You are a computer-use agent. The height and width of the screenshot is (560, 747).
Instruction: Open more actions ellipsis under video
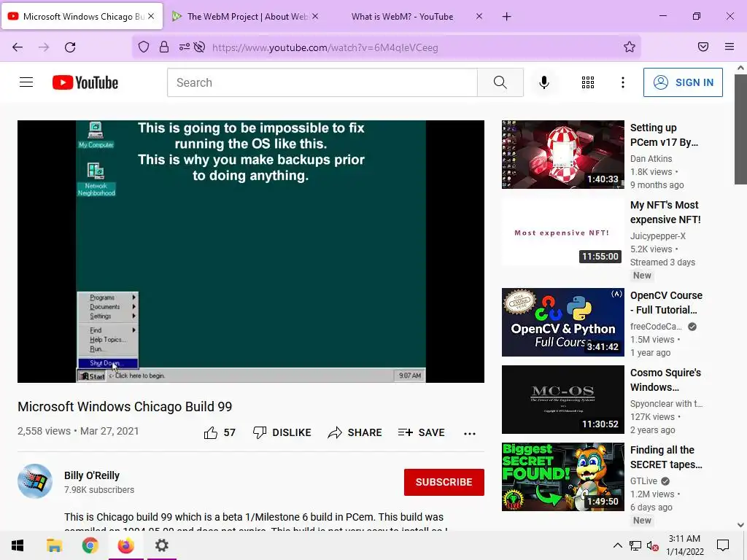470,433
